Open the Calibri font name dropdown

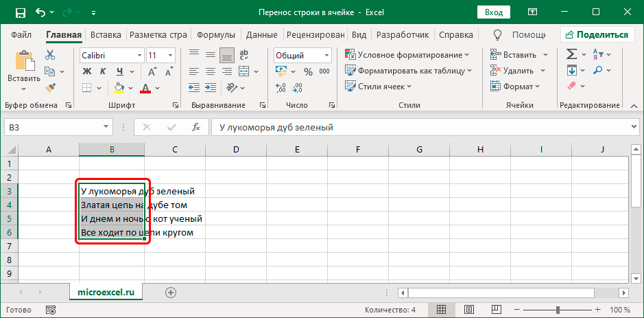tap(138, 55)
